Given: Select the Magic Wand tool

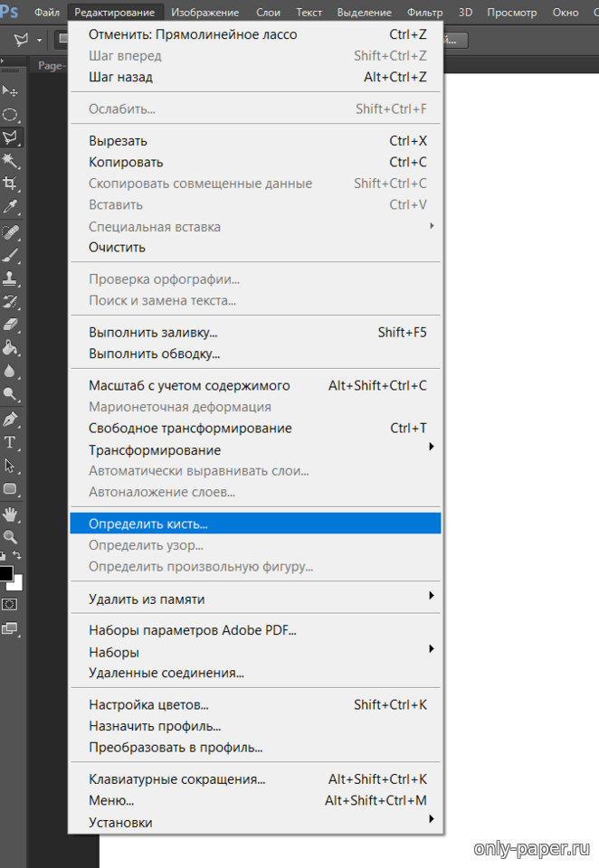Looking at the screenshot, I should click(x=11, y=160).
